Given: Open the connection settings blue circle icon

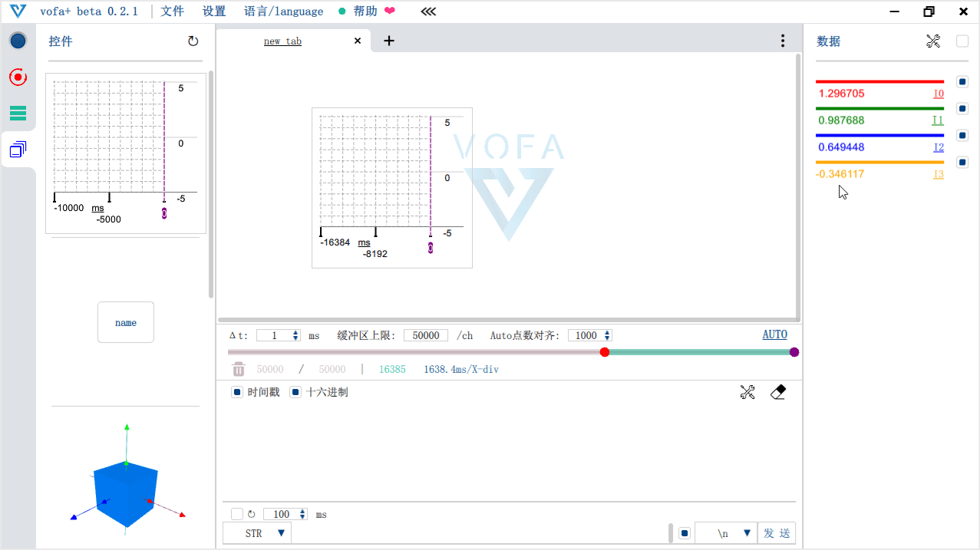Looking at the screenshot, I should [18, 41].
